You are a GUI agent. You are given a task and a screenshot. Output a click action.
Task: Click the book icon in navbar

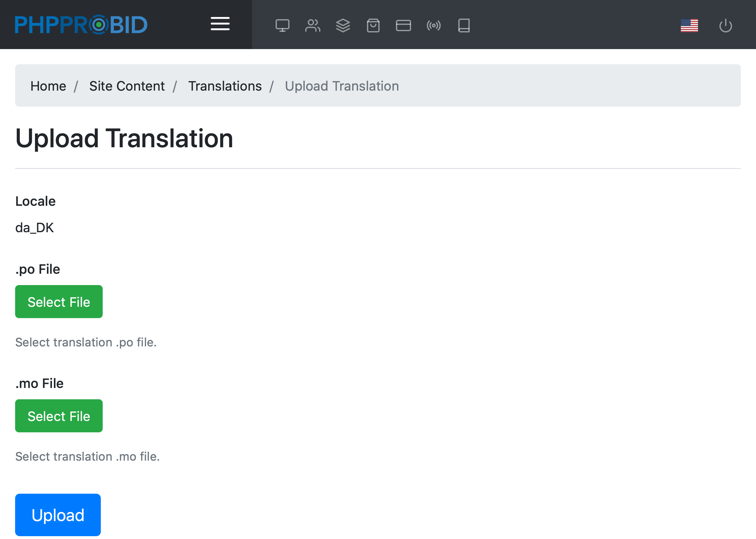[464, 25]
